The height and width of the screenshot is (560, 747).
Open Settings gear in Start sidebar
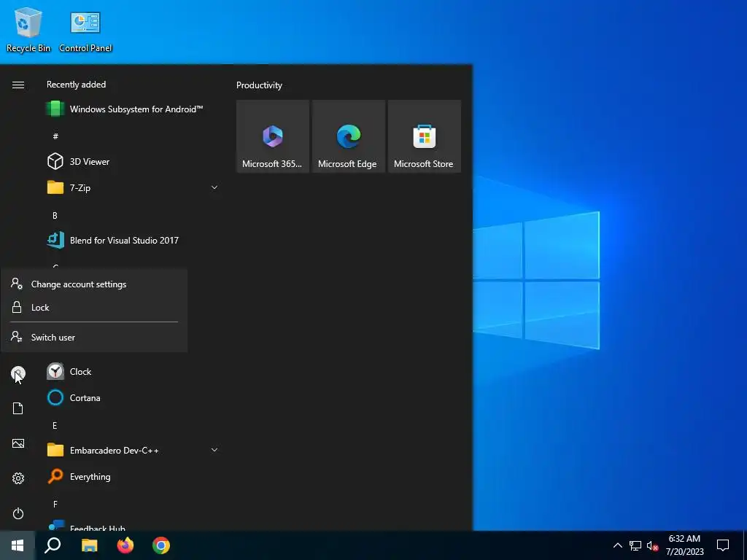point(18,478)
